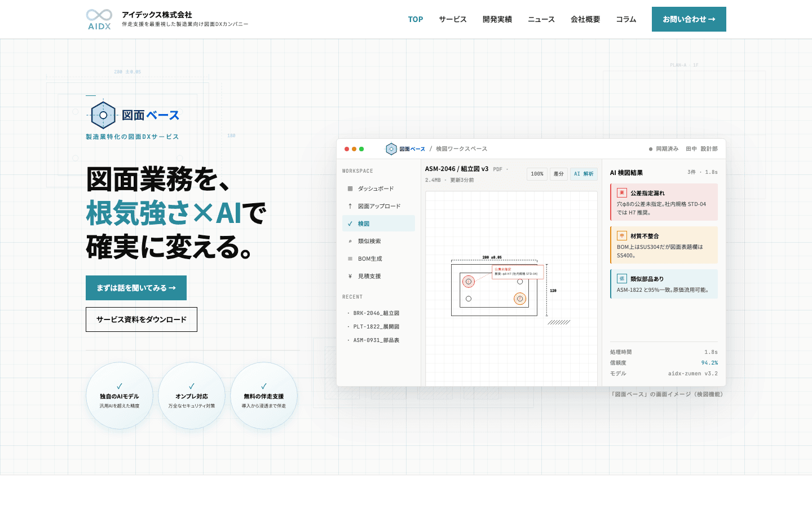812x508 pixels.
Task: Click the アイデックス株式会社 company name
Action: pyautogui.click(x=157, y=15)
